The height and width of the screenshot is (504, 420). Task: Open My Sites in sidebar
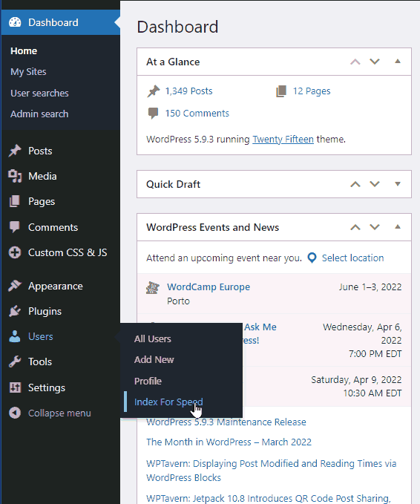(28, 72)
